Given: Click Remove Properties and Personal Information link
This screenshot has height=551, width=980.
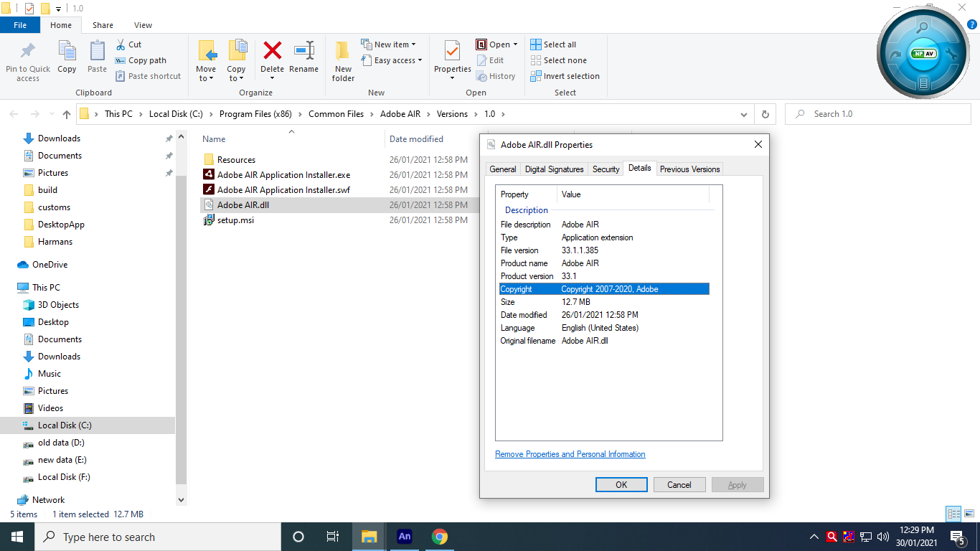Looking at the screenshot, I should coord(570,453).
